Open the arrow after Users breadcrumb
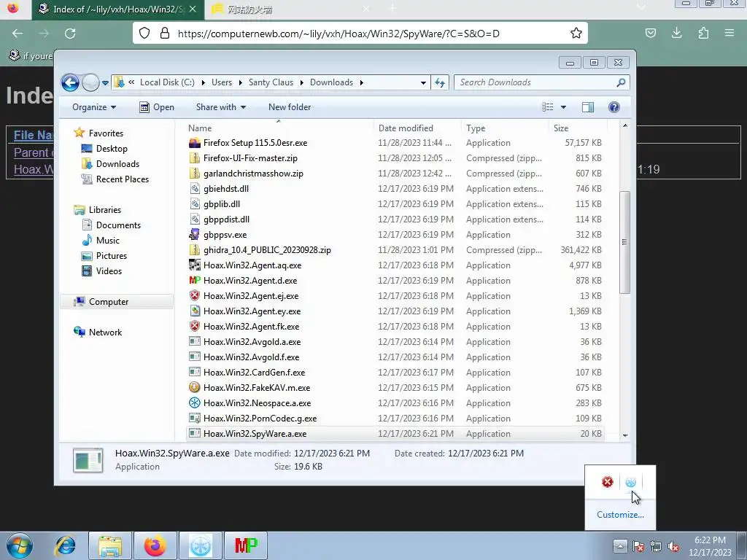The height and width of the screenshot is (560, 747). 241,83
